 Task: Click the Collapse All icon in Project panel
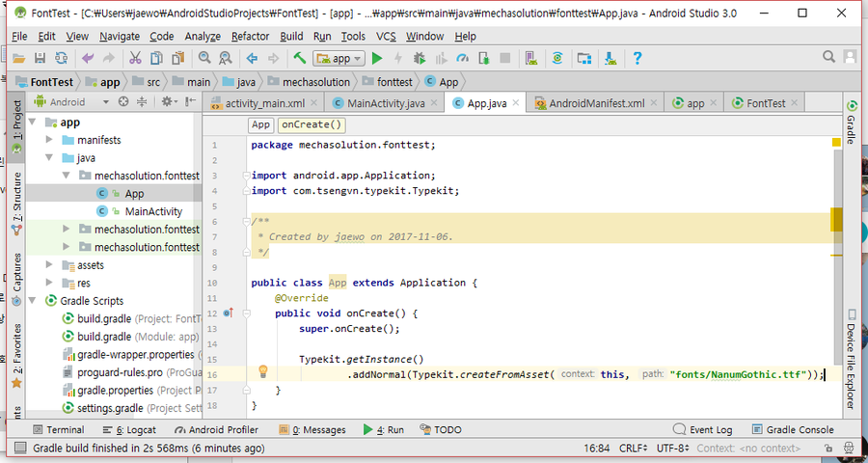click(x=142, y=102)
